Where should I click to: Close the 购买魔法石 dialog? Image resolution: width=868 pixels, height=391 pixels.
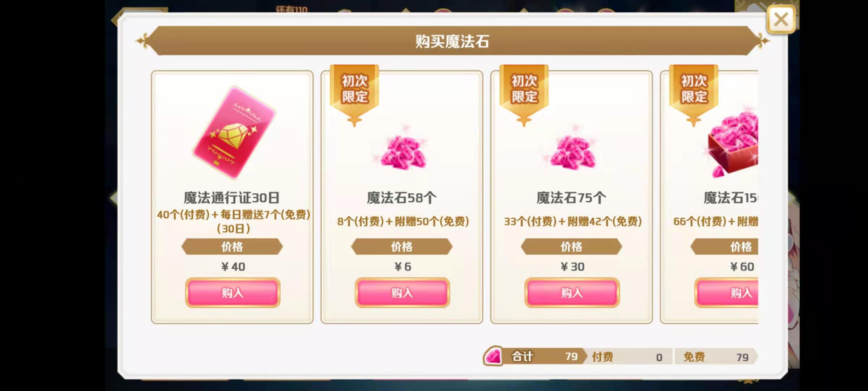pos(781,20)
